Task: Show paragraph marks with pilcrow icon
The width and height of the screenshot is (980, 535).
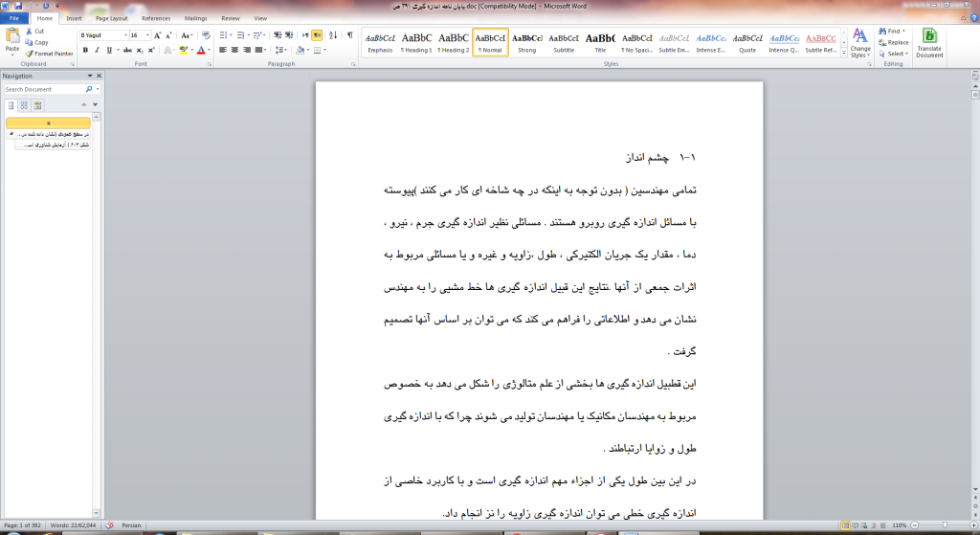Action: pyautogui.click(x=350, y=35)
